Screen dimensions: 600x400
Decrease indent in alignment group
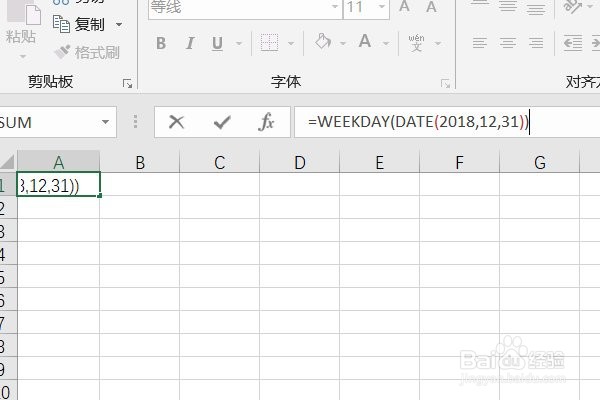573,42
